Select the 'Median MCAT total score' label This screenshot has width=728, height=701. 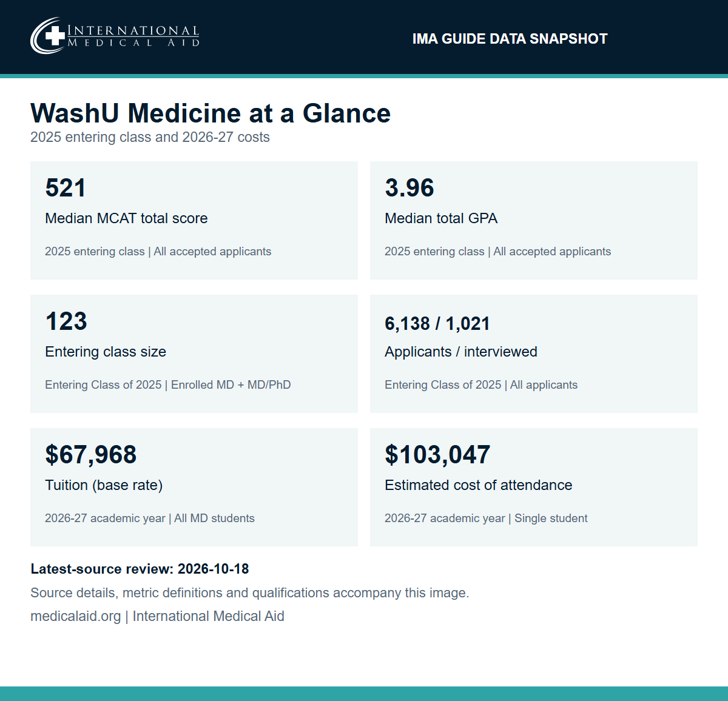tap(126, 218)
